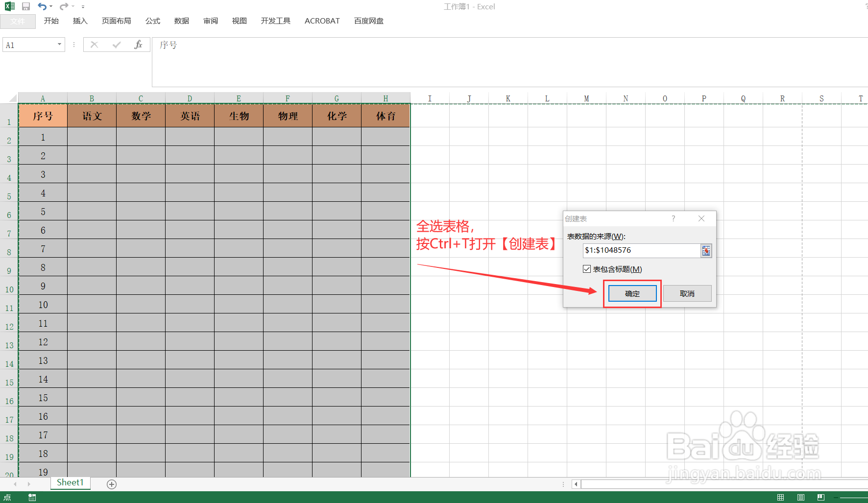Screen dimensions: 868x503
Task: Expand Customize Quick Access Toolbar dropdown
Action: 83,7
